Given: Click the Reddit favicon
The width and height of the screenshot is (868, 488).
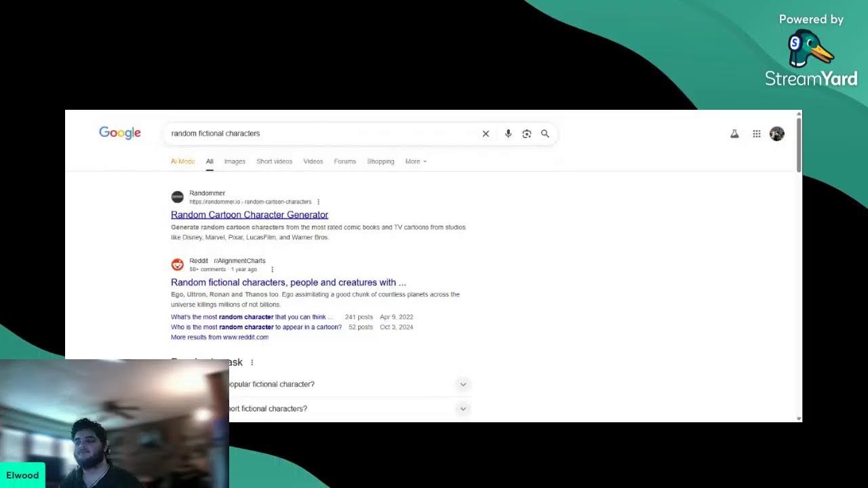Looking at the screenshot, I should click(x=177, y=264).
